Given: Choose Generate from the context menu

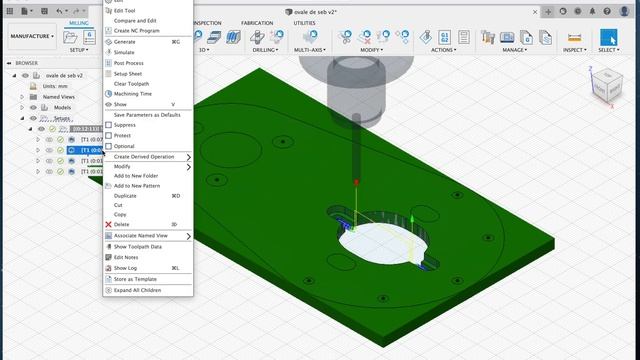Looking at the screenshot, I should coord(148,42).
